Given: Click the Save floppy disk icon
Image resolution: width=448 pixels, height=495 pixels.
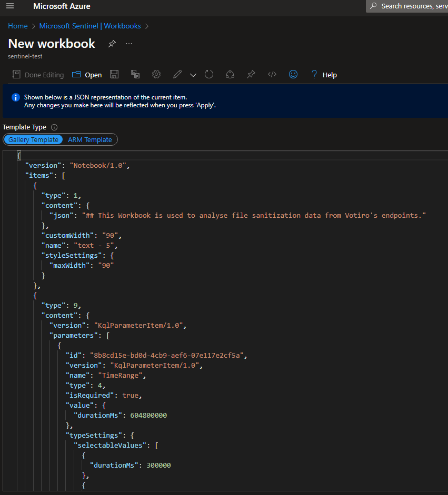Looking at the screenshot, I should pos(114,75).
